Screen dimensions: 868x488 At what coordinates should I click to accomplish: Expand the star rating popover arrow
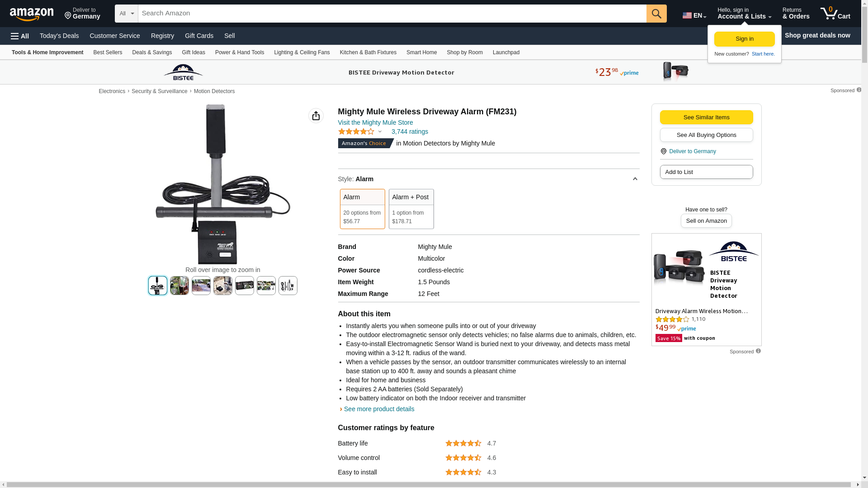point(380,132)
